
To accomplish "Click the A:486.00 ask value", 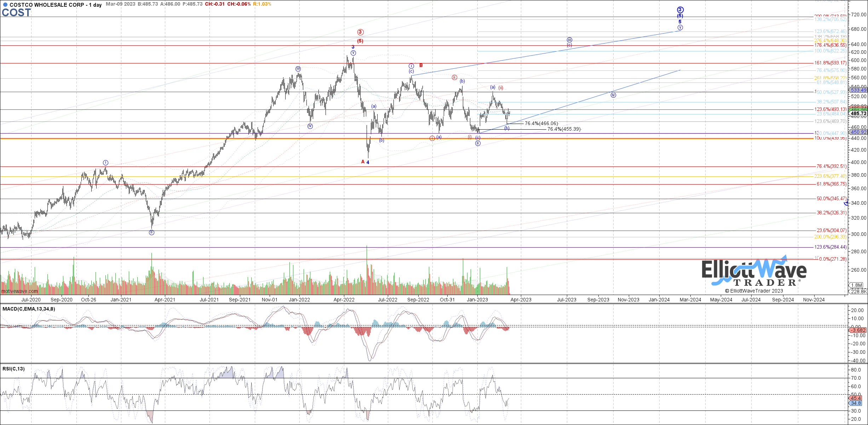I will tap(170, 4).
